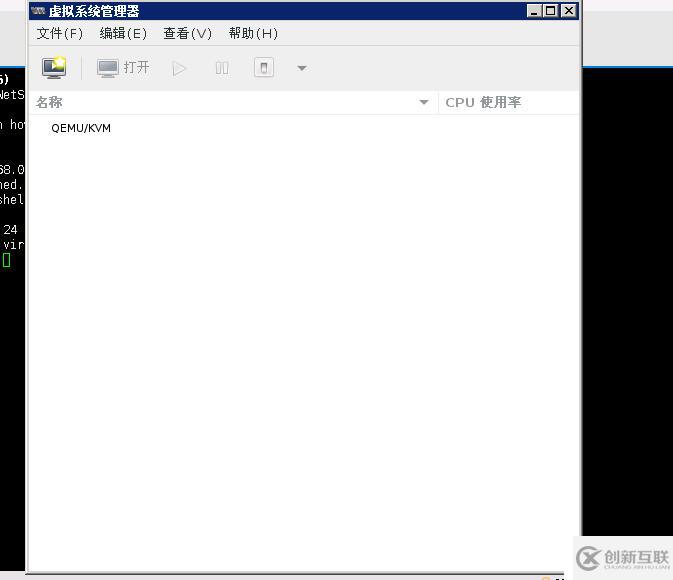This screenshot has height=580, width=673.
Task: Maximize the 虚拟系统管理器 window
Action: click(x=551, y=11)
